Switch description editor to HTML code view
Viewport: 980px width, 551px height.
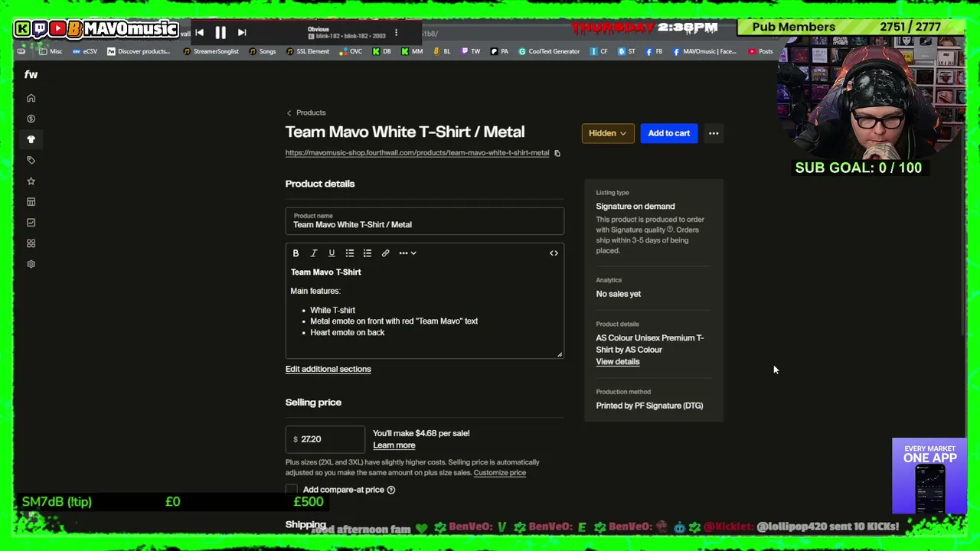coord(554,253)
